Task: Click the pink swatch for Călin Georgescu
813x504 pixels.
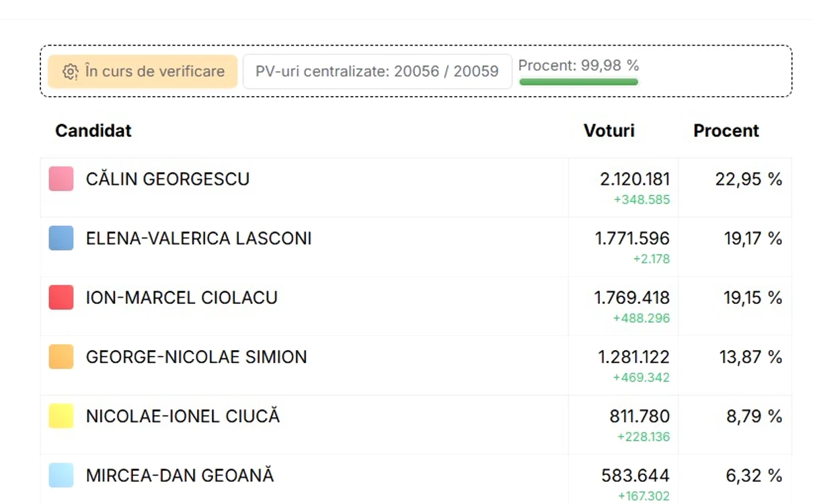Action: 61,179
